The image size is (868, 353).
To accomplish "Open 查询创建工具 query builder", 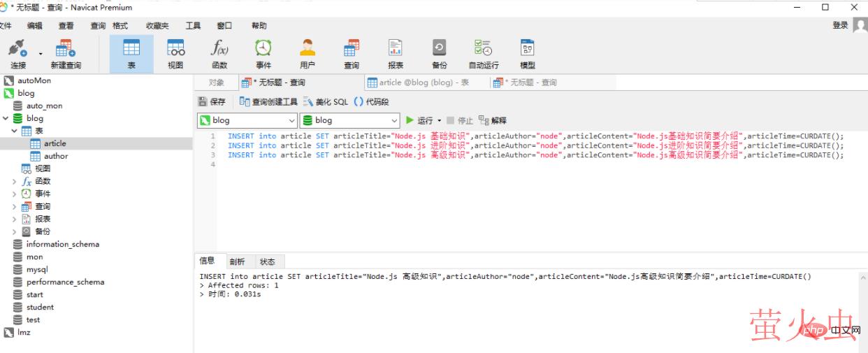I will 268,102.
